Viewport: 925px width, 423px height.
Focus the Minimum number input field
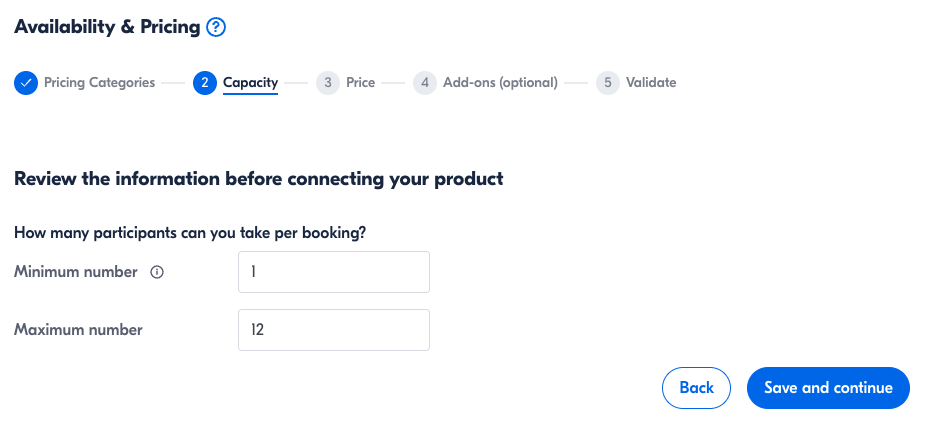click(333, 272)
